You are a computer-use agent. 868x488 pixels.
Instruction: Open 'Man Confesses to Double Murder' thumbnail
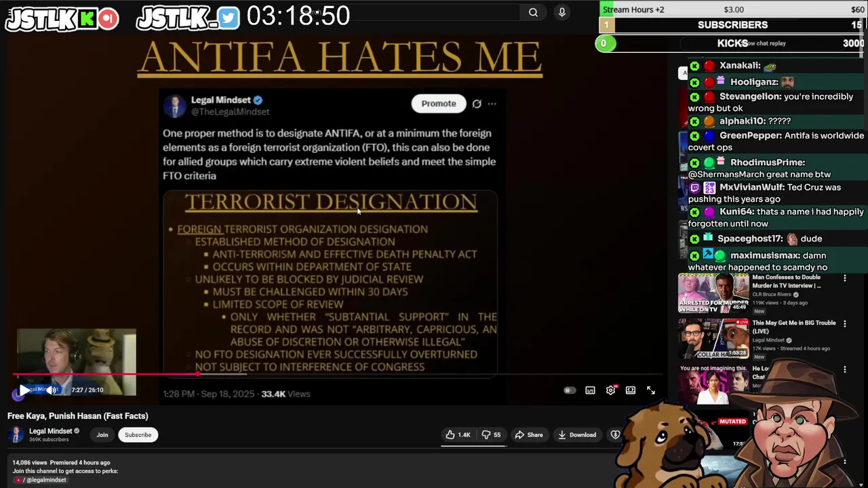click(x=713, y=293)
